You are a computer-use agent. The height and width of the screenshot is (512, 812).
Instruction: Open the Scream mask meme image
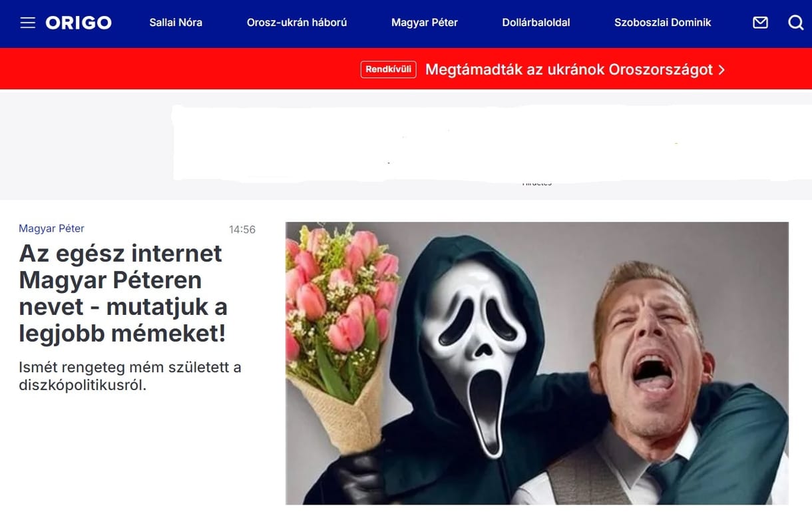537,363
